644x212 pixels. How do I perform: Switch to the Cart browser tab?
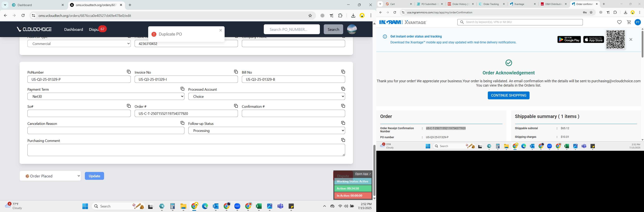pos(398,4)
